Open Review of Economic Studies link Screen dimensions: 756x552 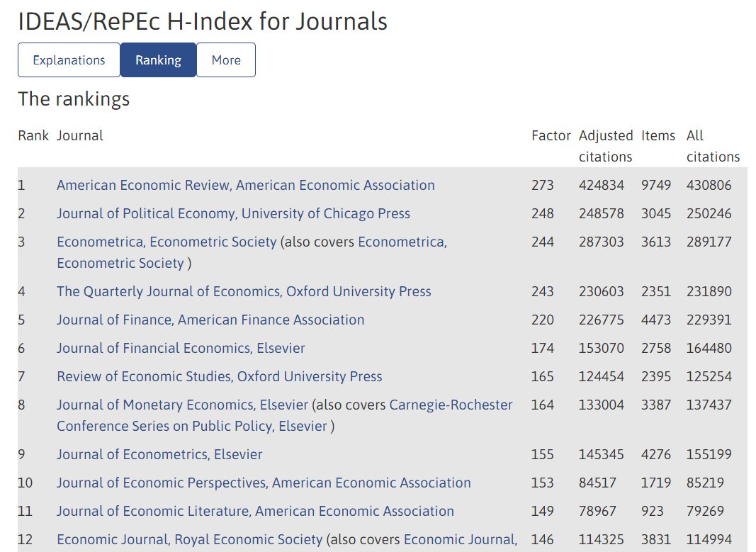220,376
